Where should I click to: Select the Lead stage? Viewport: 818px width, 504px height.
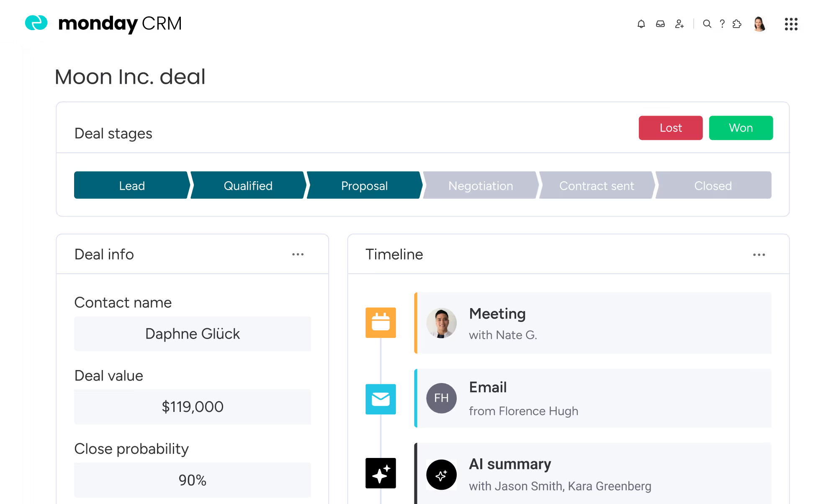coord(132,185)
